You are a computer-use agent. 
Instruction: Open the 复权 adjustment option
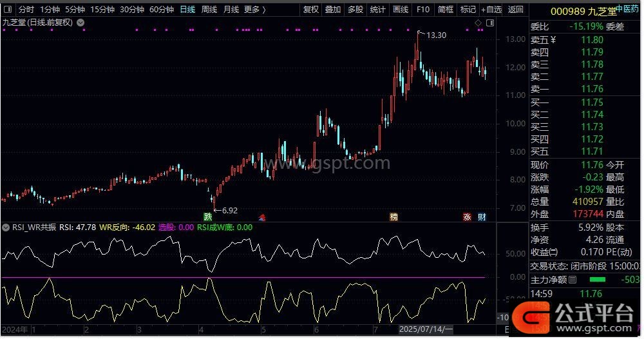click(311, 9)
